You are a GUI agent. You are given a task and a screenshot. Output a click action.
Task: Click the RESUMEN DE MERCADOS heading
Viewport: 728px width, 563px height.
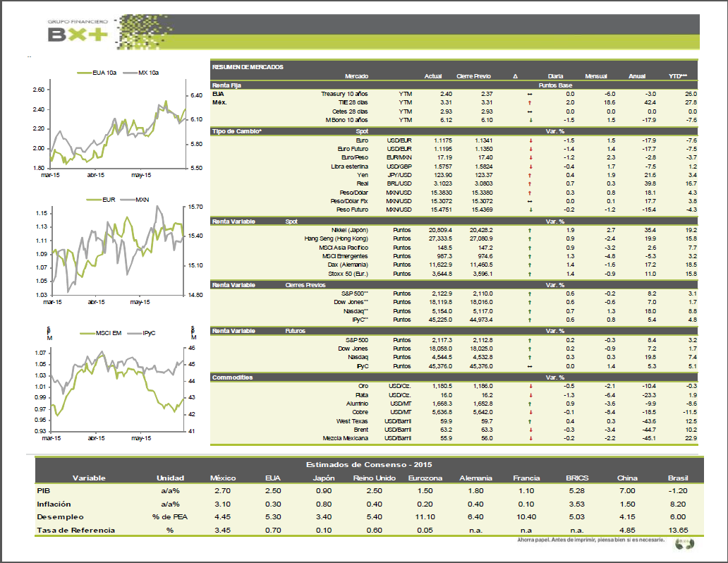click(x=248, y=67)
